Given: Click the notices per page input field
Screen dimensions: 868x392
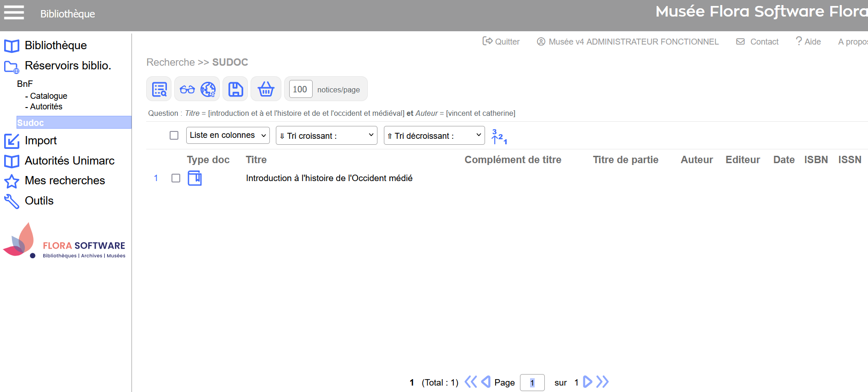Looking at the screenshot, I should pos(300,89).
